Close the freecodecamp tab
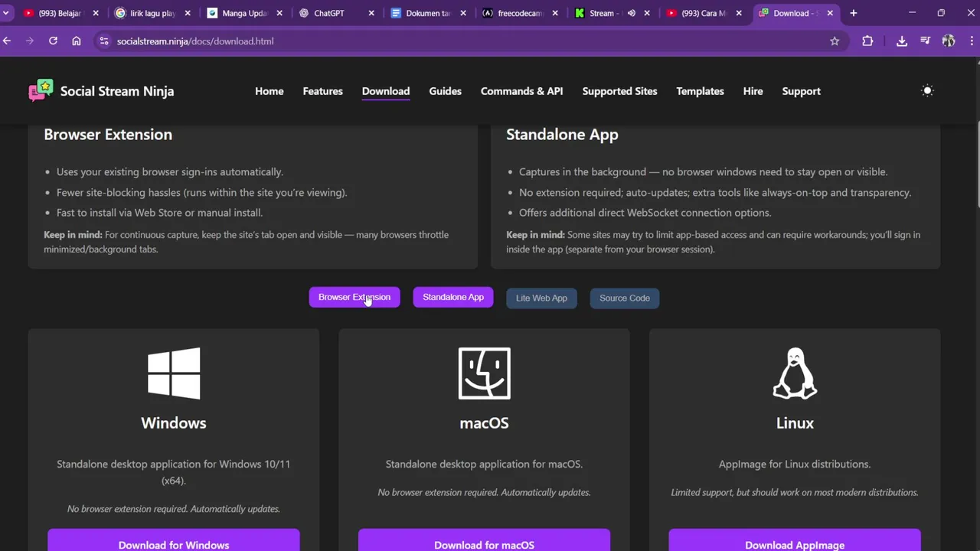980x551 pixels. click(555, 13)
